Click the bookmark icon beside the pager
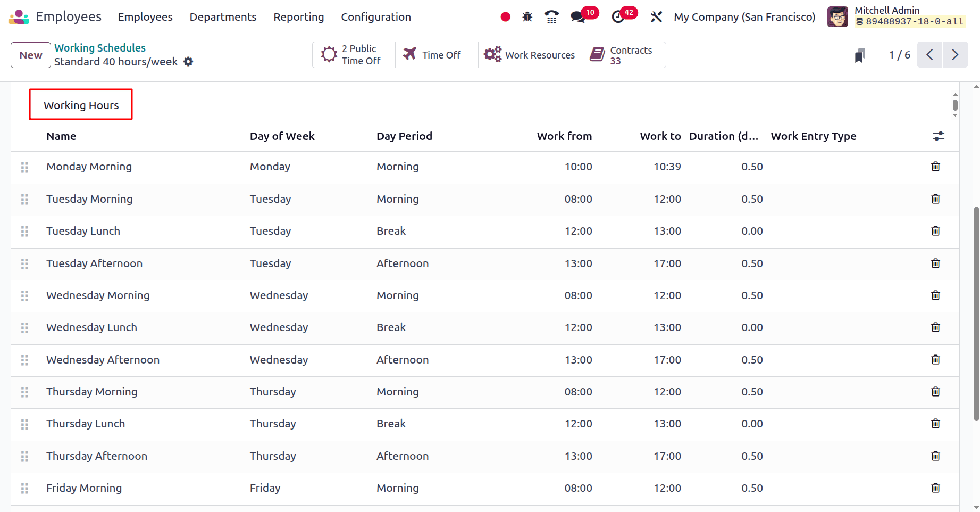 (x=860, y=55)
